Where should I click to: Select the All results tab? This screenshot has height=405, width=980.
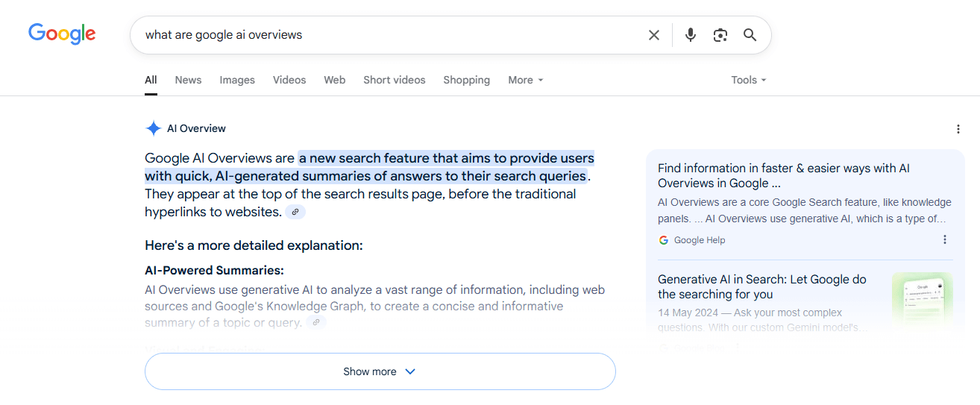(151, 80)
